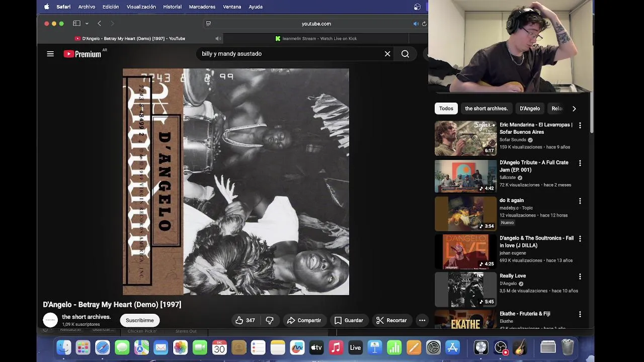644x362 pixels.
Task: Open Finder from the Dock
Action: click(x=64, y=347)
